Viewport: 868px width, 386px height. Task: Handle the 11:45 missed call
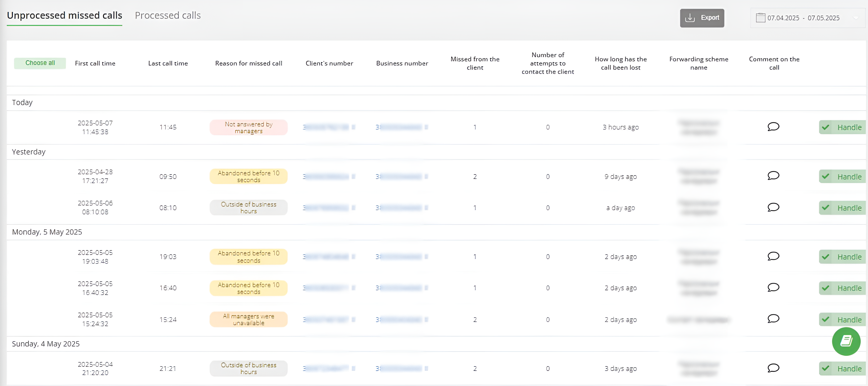pyautogui.click(x=843, y=127)
